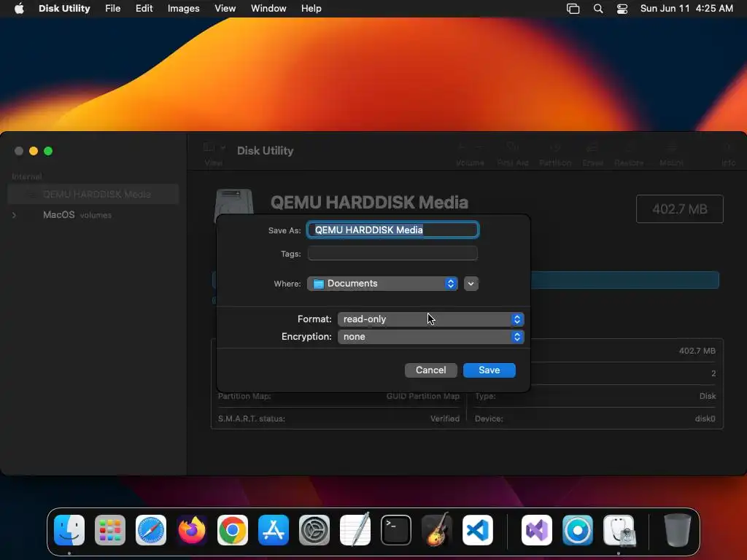Open the Format read-only dropdown
The height and width of the screenshot is (560, 747).
430,319
